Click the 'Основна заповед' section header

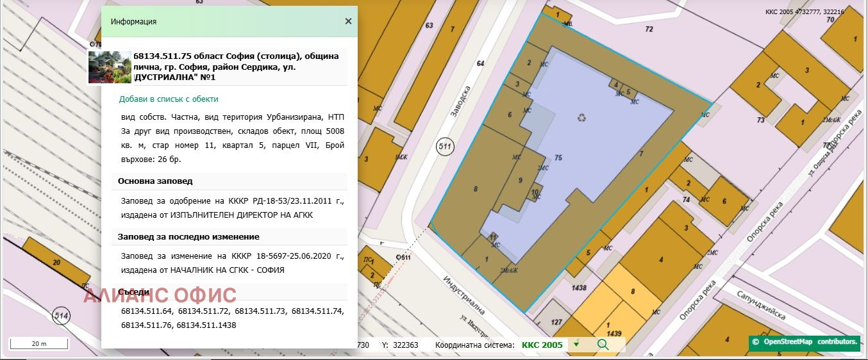point(155,181)
